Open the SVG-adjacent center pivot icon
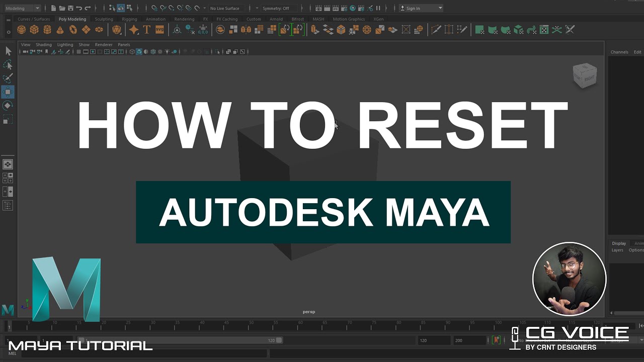 pyautogui.click(x=177, y=30)
